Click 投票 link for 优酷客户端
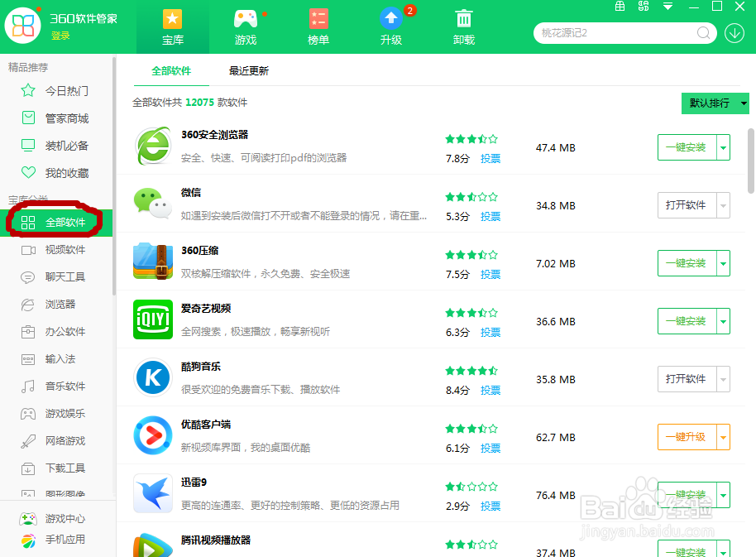The height and width of the screenshot is (557, 756). pos(490,448)
